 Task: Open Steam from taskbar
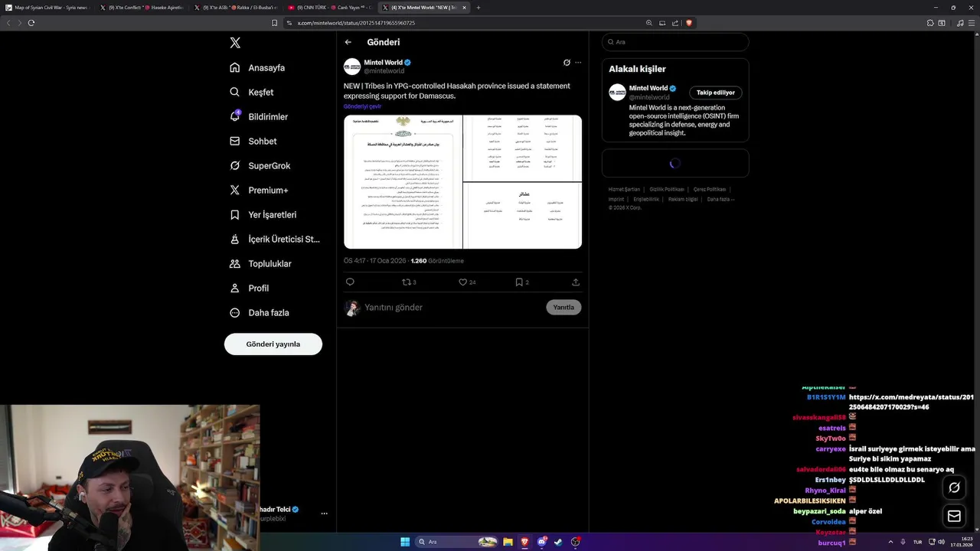tap(559, 542)
